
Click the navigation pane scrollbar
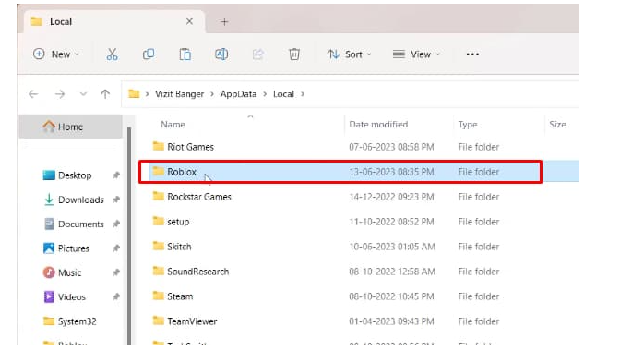tap(129, 236)
